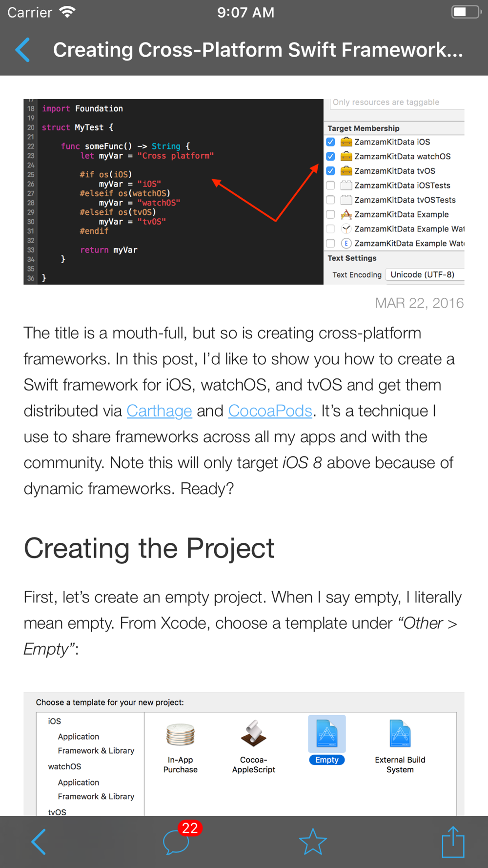Open the share sheet icon
Image resolution: width=488 pixels, height=868 pixels.
452,842
